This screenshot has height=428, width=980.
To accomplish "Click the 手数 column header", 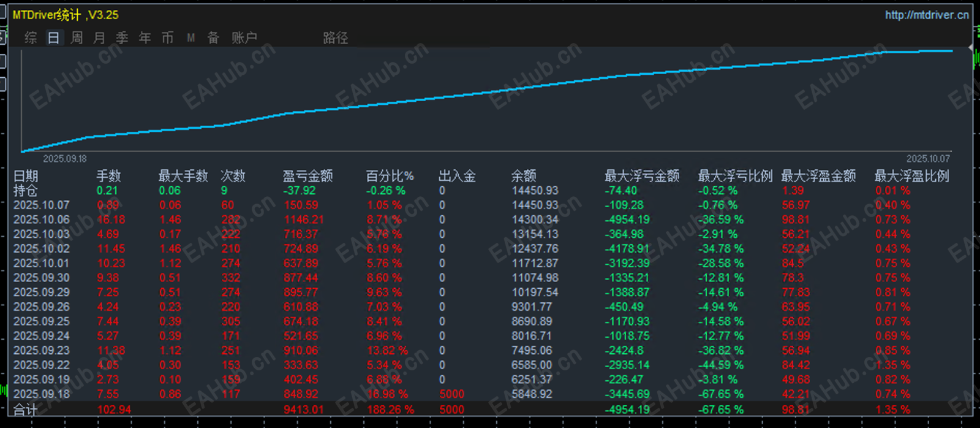I will 109,176.
